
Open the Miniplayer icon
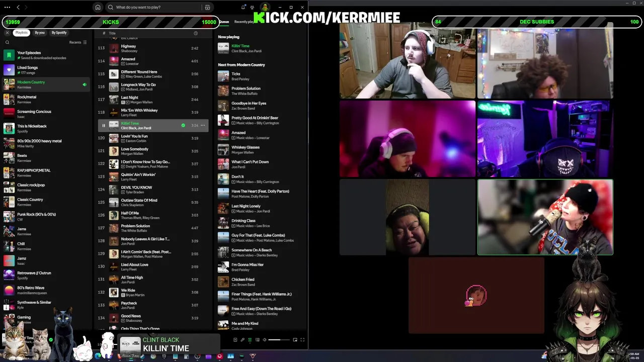(x=295, y=340)
